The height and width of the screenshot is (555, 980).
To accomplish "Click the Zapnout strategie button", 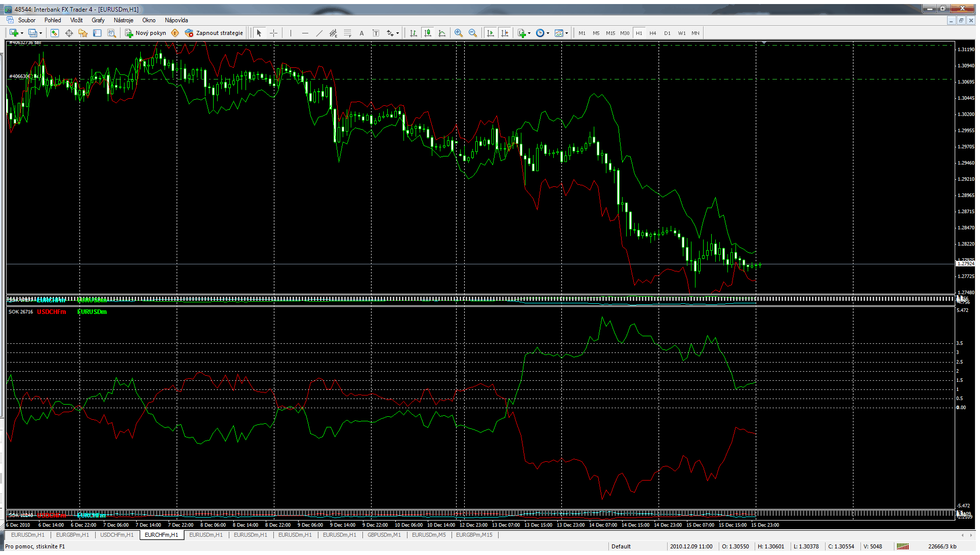I will point(214,33).
